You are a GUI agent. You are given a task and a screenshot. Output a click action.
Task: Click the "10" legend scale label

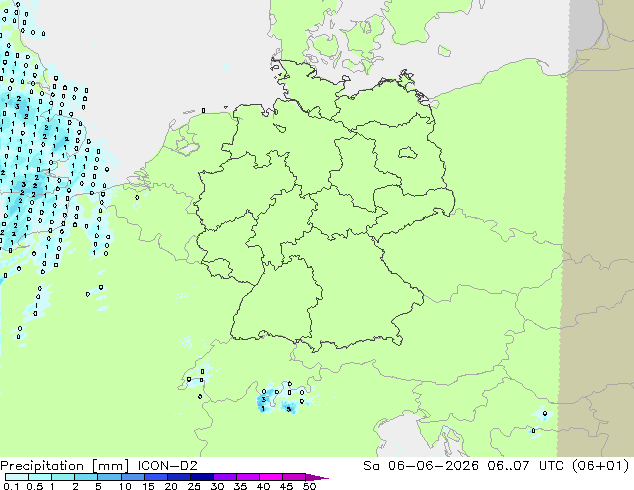[125, 486]
